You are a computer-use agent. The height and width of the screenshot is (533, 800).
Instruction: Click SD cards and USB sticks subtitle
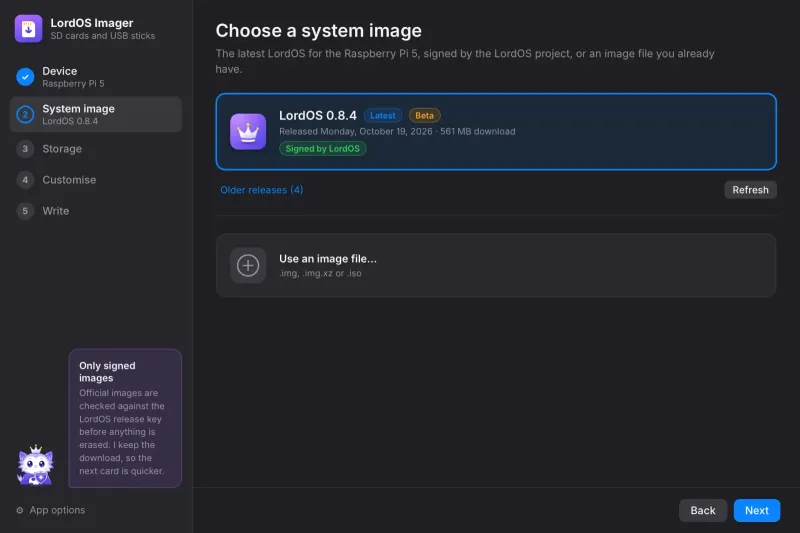pos(103,36)
